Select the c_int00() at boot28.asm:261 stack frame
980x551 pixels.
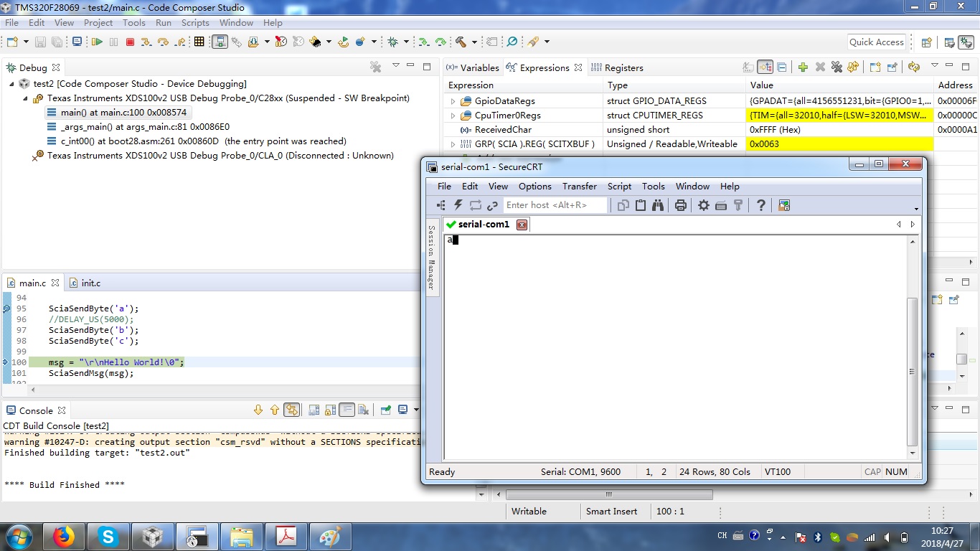(x=196, y=141)
